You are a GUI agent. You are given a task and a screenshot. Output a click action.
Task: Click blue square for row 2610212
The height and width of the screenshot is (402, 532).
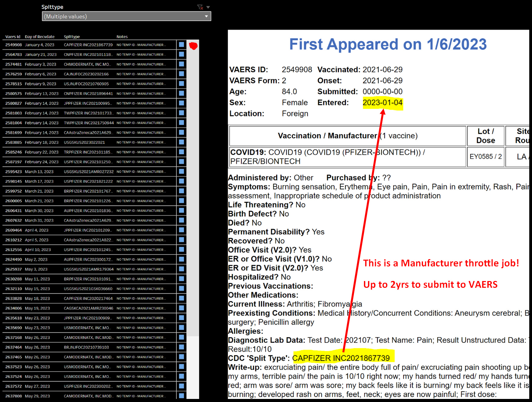(x=182, y=240)
